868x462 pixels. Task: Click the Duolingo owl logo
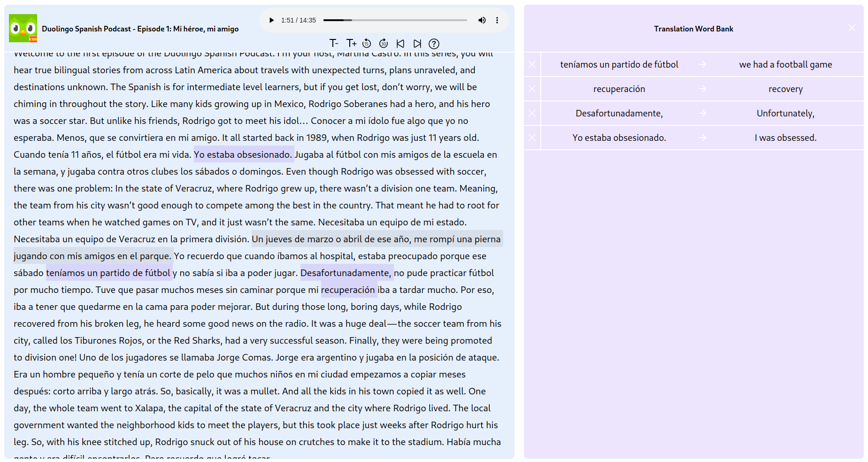click(x=23, y=28)
